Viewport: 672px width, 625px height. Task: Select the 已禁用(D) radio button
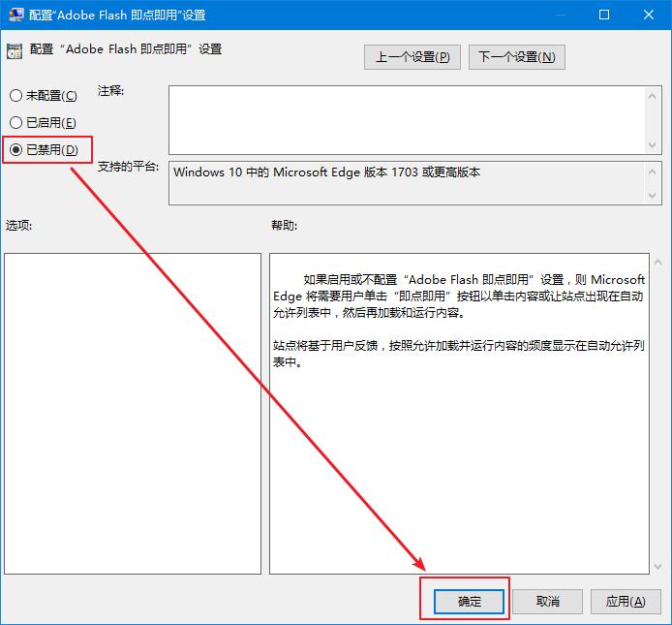pos(44,149)
